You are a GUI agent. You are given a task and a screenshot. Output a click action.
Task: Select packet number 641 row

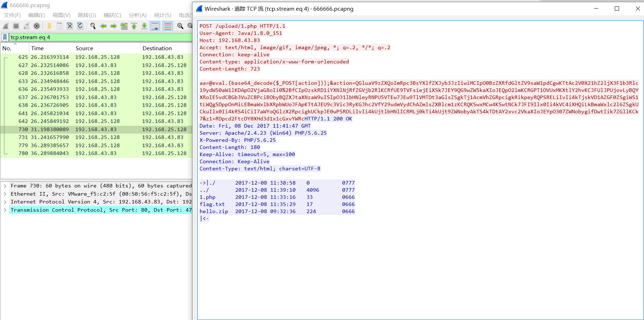[96, 113]
